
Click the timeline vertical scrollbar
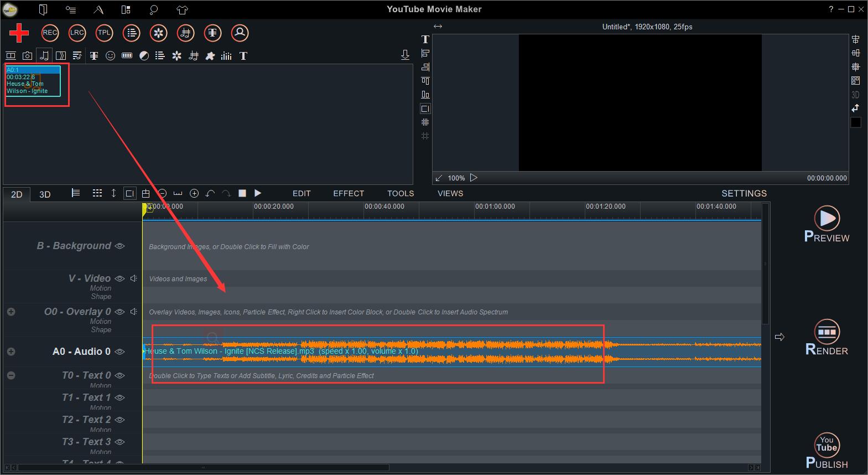tap(766, 264)
